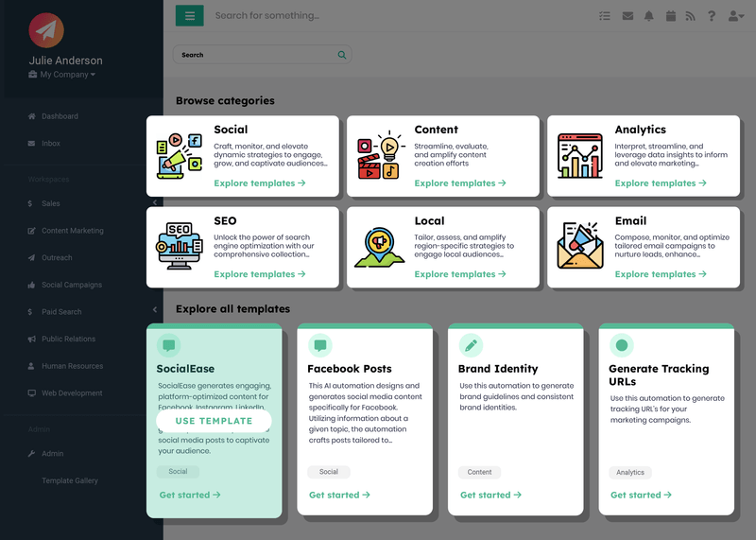Viewport: 756px width, 540px height.
Task: Click the Analytics tag on Tracking URLs card
Action: click(630, 473)
